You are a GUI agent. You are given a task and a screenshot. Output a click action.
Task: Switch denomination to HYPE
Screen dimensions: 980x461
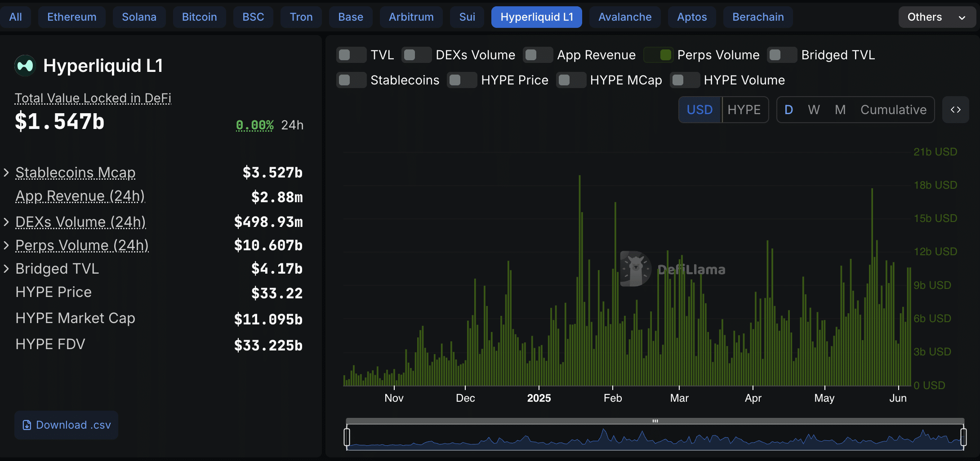[744, 110]
